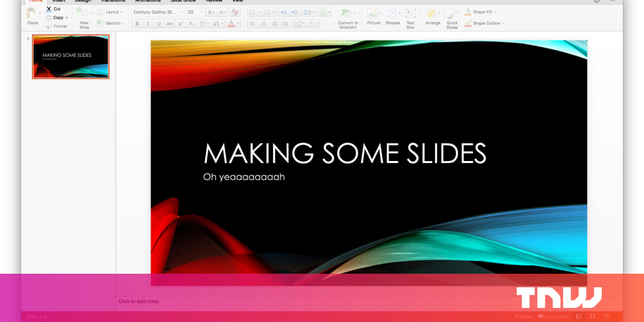Open the Century Gothic font dropdown
Viewport: 644px width, 322px height.
(x=182, y=12)
